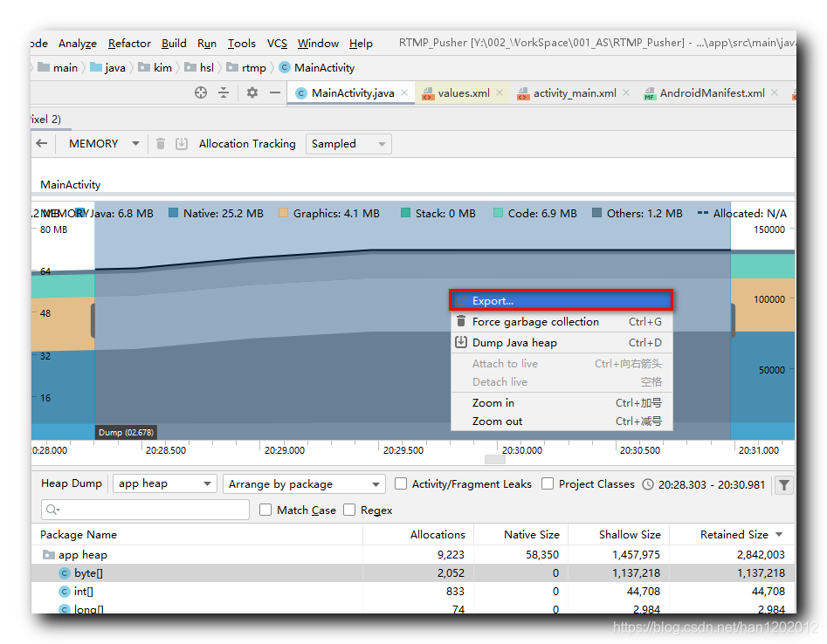Click the search magnifier icon in filter box
Image resolution: width=827 pixels, height=644 pixels.
(x=52, y=510)
